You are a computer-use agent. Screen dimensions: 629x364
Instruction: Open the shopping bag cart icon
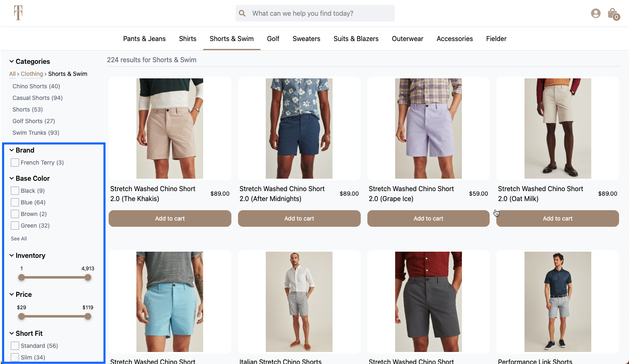pyautogui.click(x=613, y=14)
